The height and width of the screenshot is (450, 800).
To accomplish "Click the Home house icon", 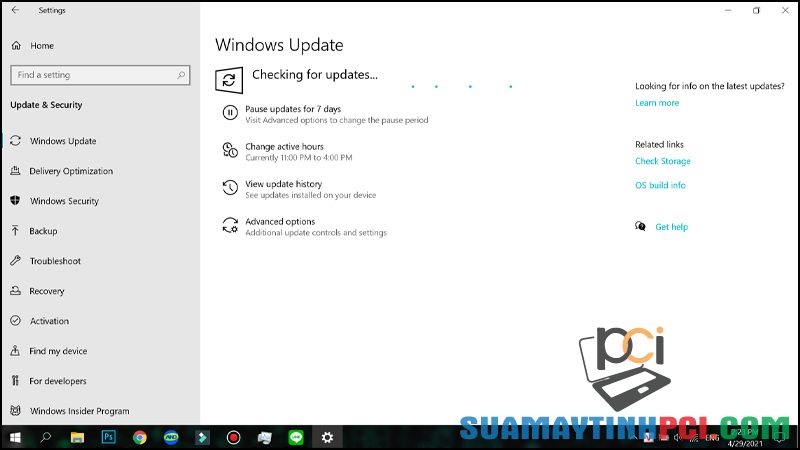I will [16, 45].
